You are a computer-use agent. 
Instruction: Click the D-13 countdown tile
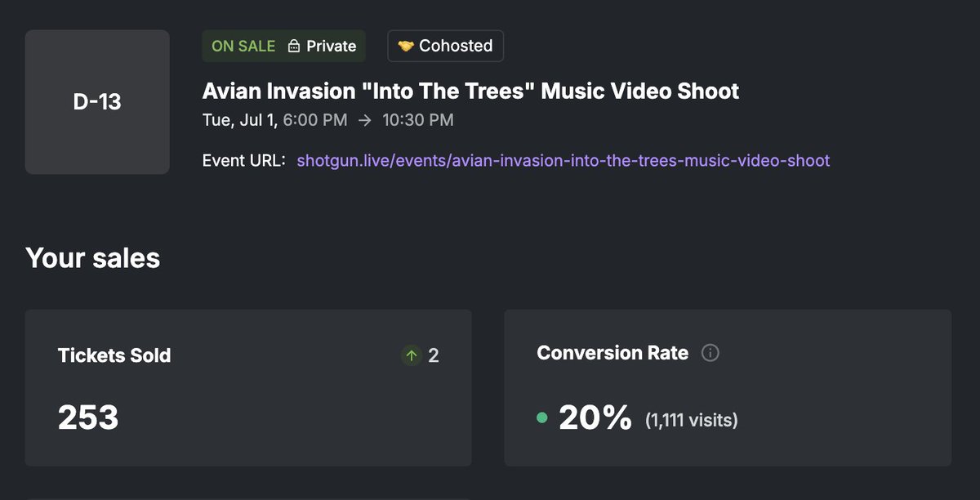[x=97, y=102]
